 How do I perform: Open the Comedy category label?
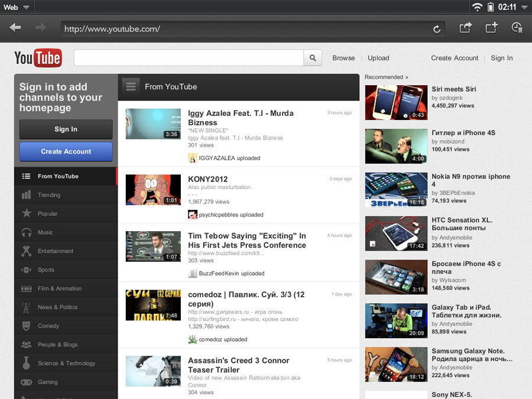(48, 326)
